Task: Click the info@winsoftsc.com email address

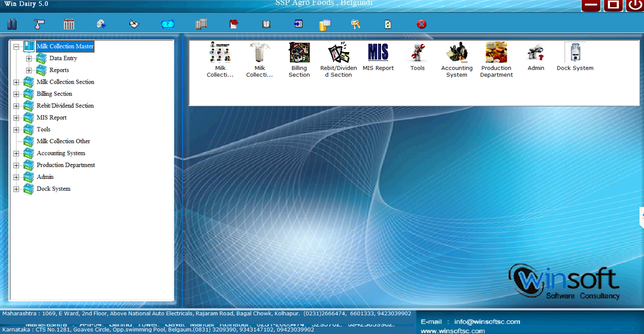Action: tap(487, 321)
